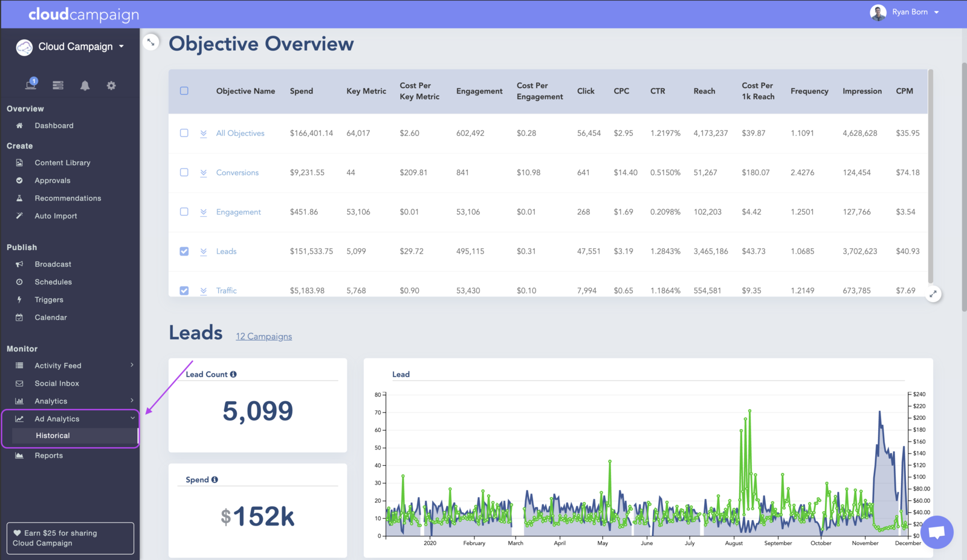Open the chat support bubble
Viewport: 967px width, 560px height.
point(937,532)
